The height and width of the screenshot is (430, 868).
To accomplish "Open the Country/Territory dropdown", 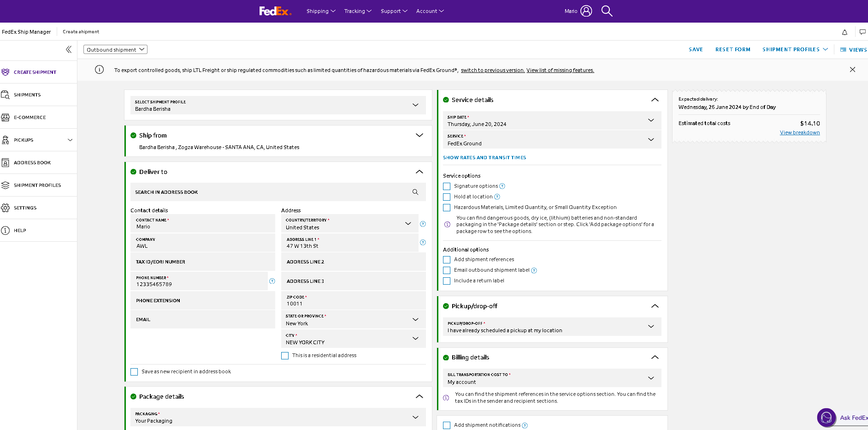I will click(350, 224).
